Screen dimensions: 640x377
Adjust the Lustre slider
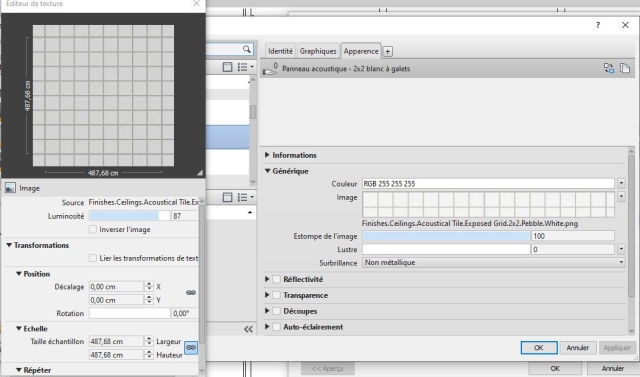pos(446,249)
